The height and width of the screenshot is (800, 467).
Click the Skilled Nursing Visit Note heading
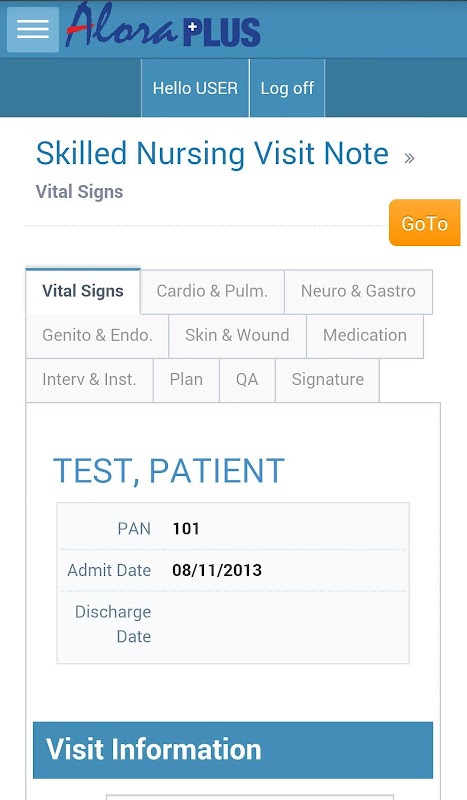coord(212,153)
